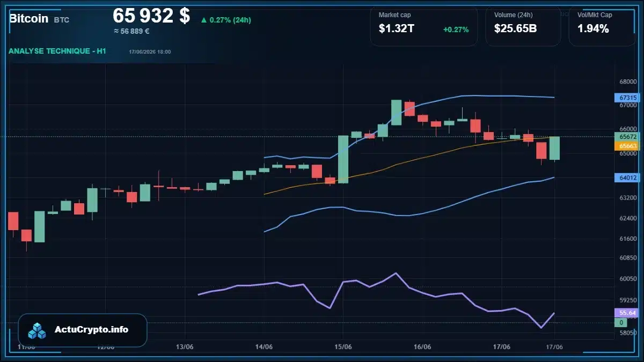Click the 66000 price axis label

pos(627,129)
